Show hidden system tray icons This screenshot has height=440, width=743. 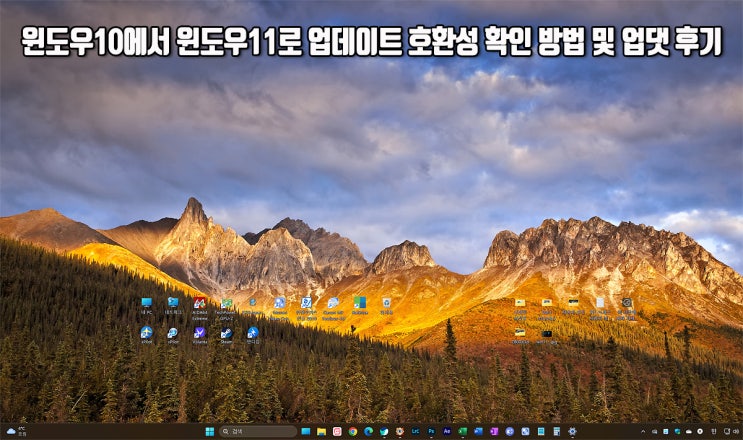tap(643, 431)
